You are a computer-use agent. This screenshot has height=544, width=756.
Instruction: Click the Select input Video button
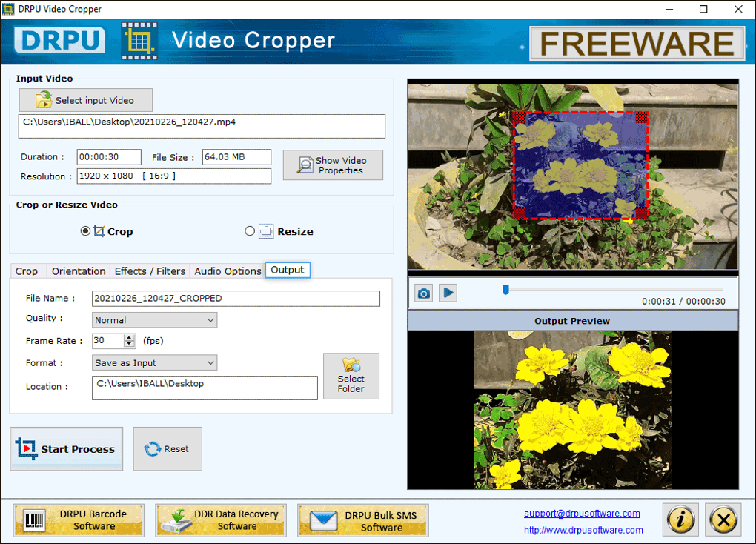tap(86, 100)
